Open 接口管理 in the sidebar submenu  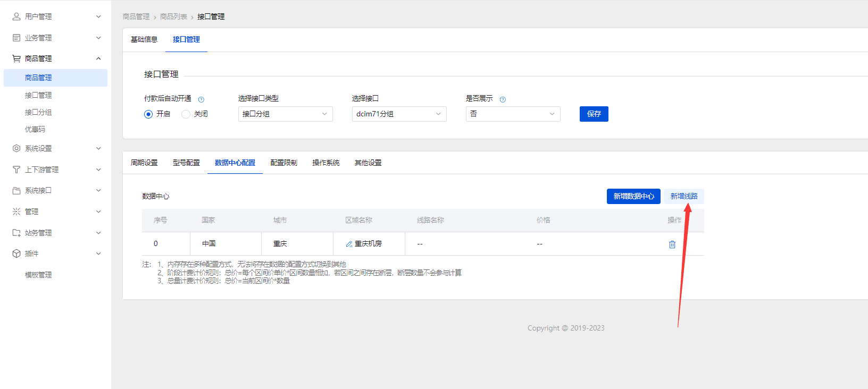(38, 95)
